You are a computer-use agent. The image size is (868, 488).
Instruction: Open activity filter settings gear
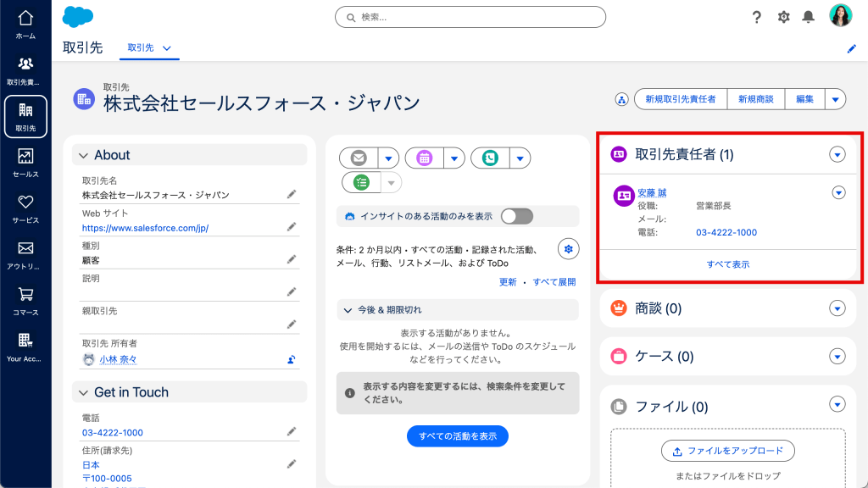click(569, 248)
